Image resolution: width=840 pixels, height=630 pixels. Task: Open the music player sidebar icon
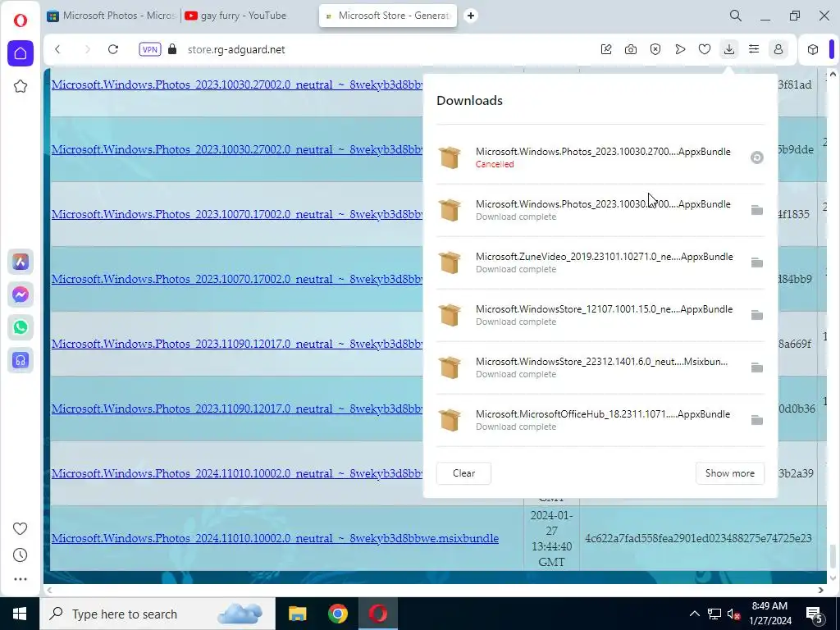click(21, 360)
